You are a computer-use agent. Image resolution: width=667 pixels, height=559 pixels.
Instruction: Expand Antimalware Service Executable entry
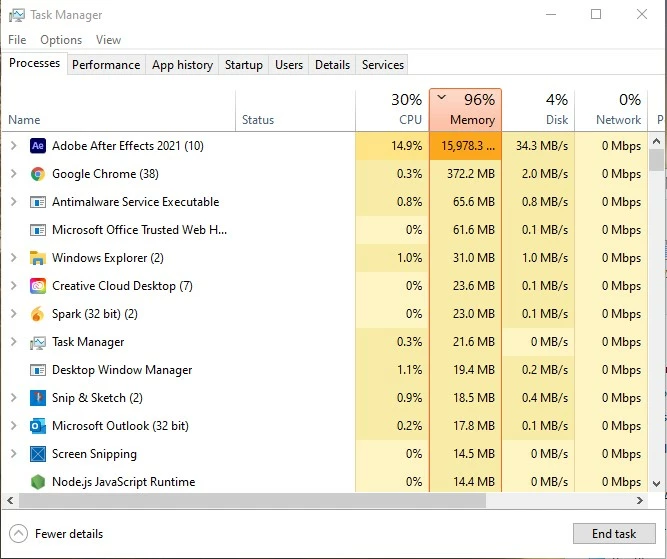(x=14, y=202)
